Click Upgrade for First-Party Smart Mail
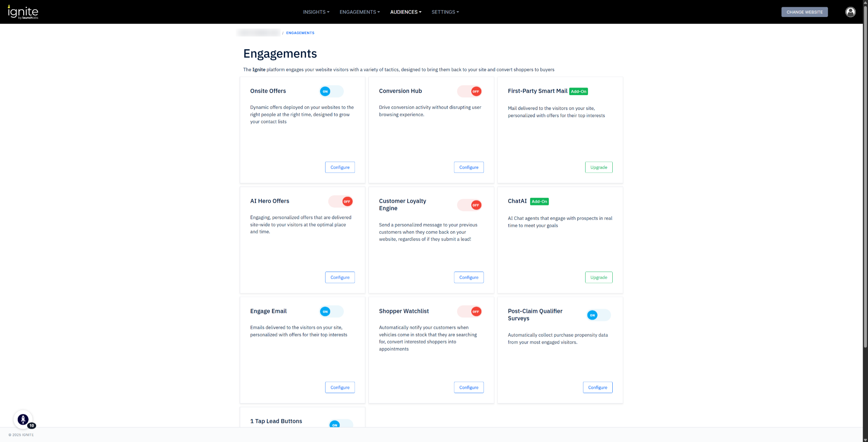 599,167
